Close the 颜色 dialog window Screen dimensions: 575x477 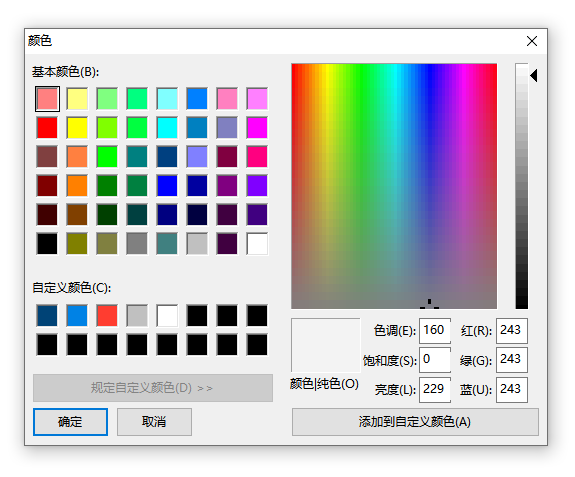click(532, 41)
